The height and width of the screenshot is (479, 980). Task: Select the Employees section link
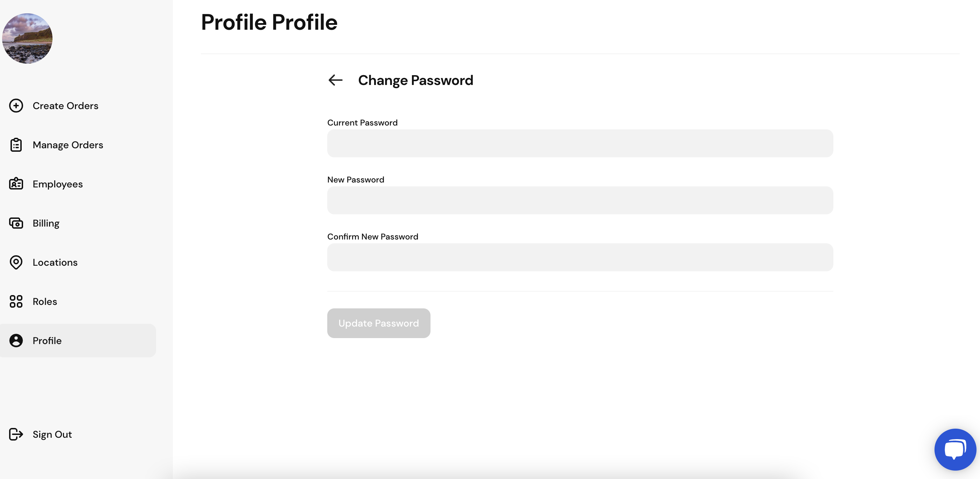(x=57, y=184)
